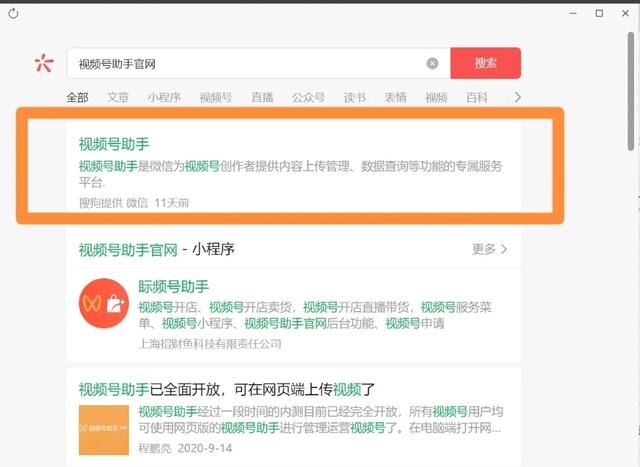
Task: Click the mini program description mentioning 开店直播带货
Action: 315,315
